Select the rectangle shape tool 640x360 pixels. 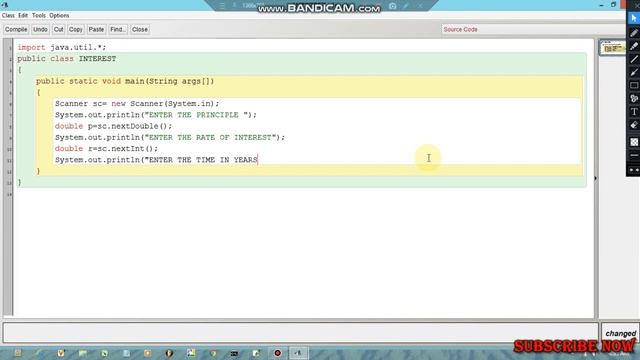[x=634, y=85]
